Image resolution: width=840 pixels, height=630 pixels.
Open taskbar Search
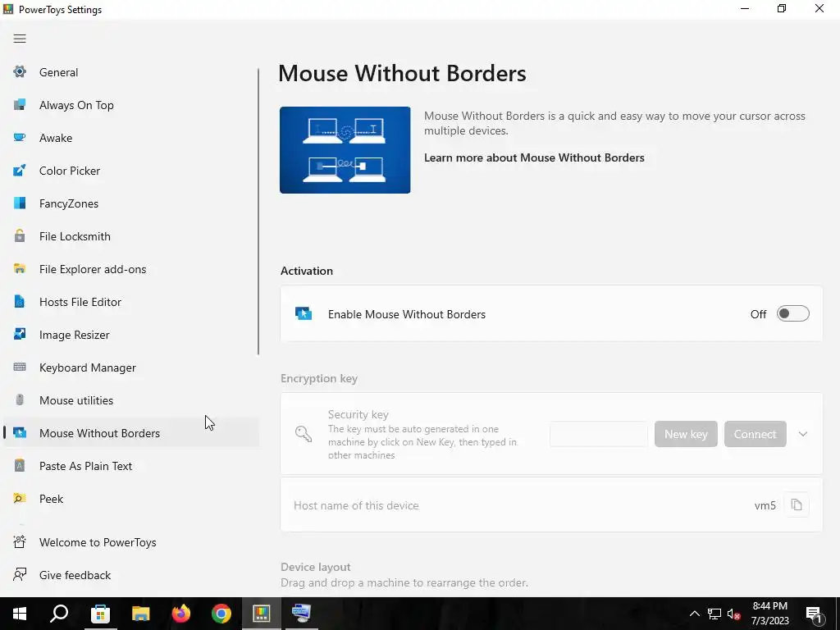point(59,614)
